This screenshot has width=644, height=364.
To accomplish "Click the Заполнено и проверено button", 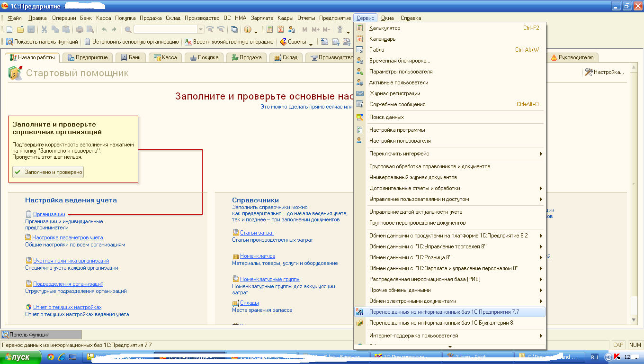I will pos(48,172).
